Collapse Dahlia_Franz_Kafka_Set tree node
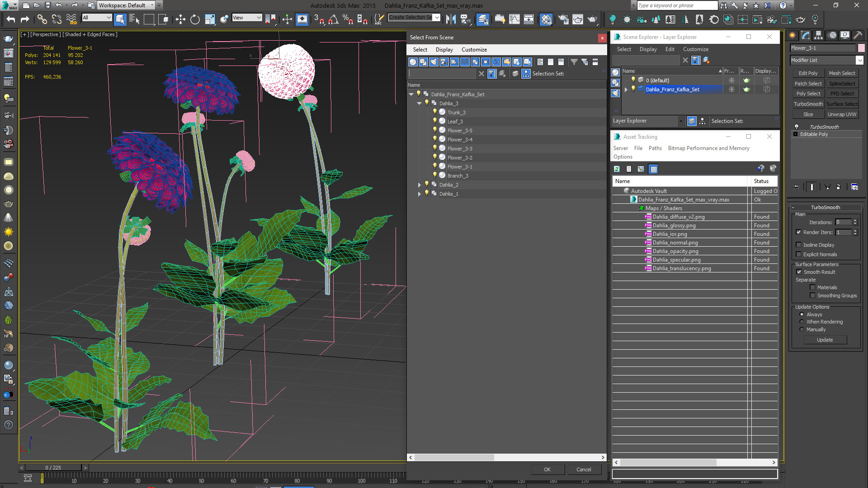 [411, 94]
